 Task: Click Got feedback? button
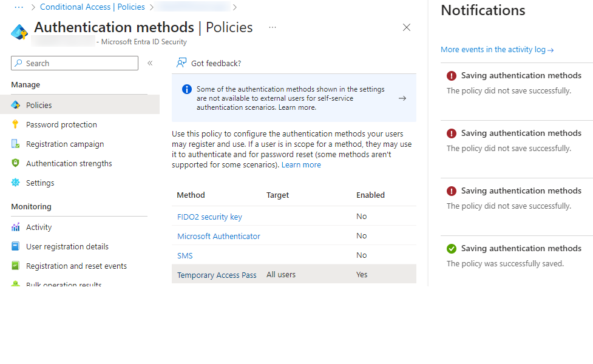pos(209,63)
